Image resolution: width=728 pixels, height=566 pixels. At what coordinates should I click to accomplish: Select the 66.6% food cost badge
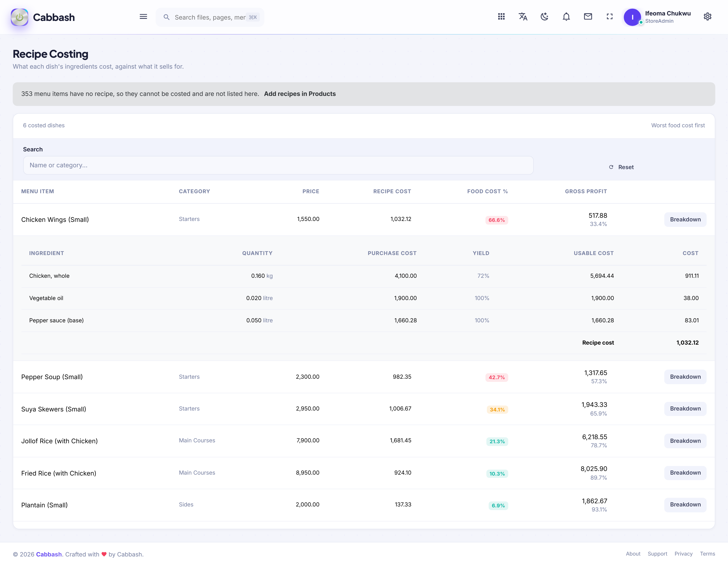(x=497, y=220)
